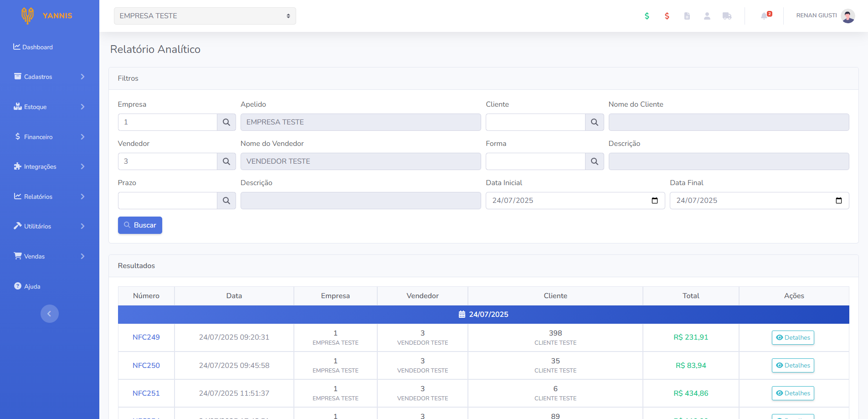Search Empresa using the magnifier icon
The width and height of the screenshot is (868, 419).
tap(226, 122)
